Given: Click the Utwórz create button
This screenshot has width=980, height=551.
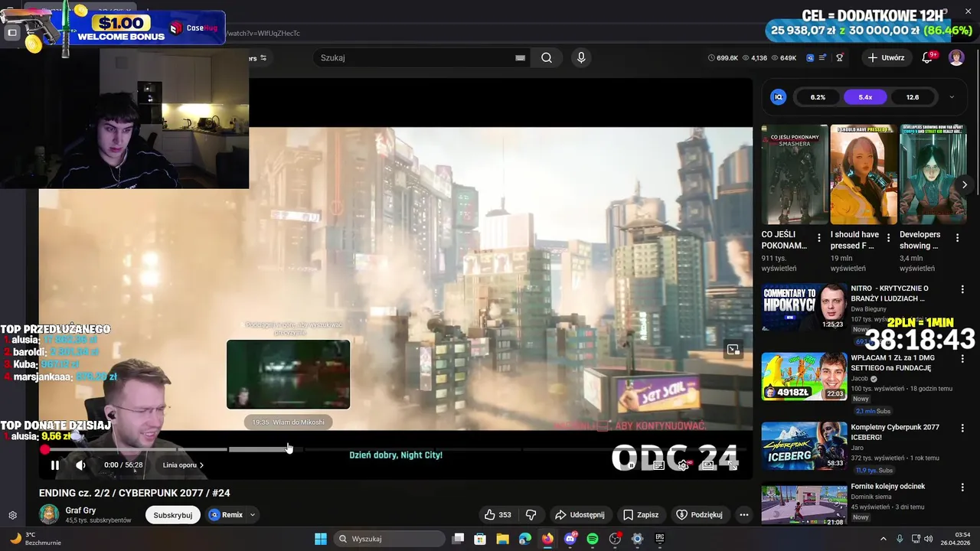Looking at the screenshot, I should click(887, 57).
